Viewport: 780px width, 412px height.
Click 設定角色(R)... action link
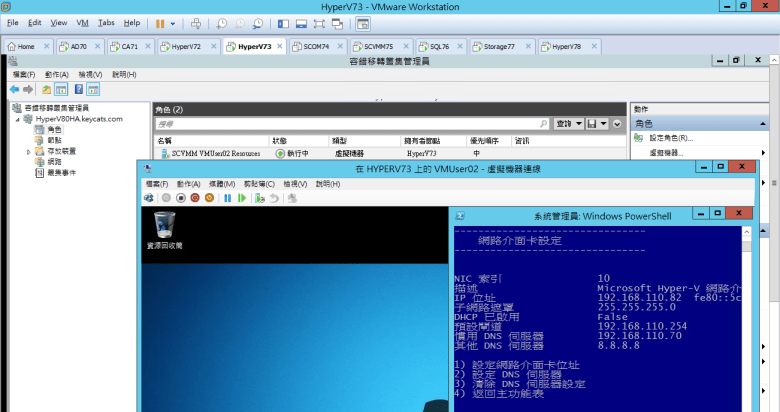click(671, 138)
